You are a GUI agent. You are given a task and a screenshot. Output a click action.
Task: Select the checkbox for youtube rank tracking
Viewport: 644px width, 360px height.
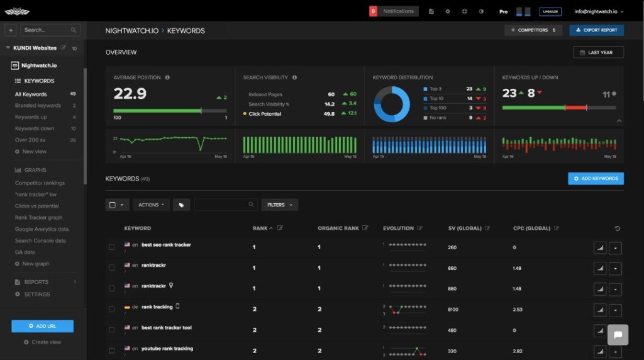(111, 351)
